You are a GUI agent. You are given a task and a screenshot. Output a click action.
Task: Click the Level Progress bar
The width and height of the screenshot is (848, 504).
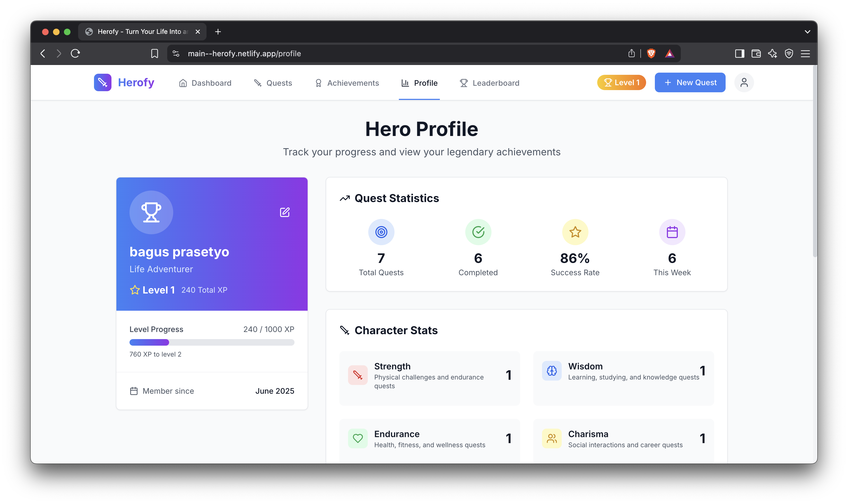[x=212, y=342]
